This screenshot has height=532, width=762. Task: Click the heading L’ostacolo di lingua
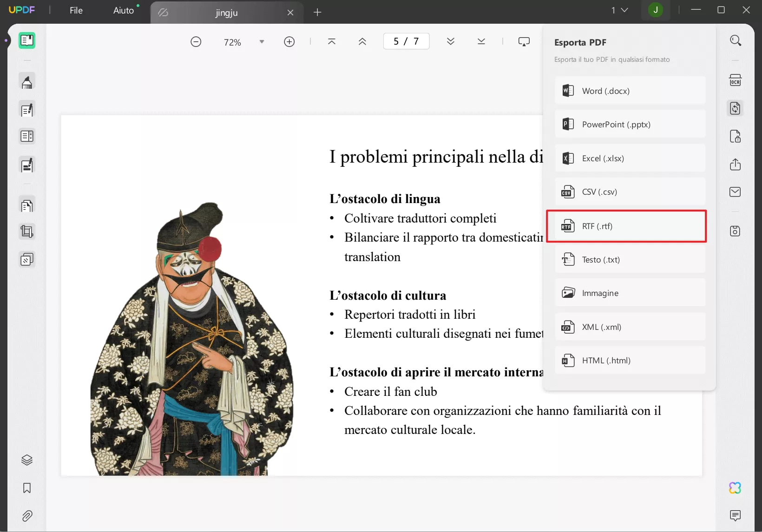(x=385, y=199)
